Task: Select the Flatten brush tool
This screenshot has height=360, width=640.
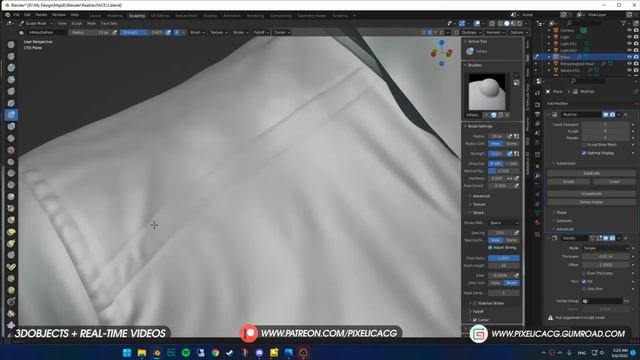Action: (x=11, y=162)
